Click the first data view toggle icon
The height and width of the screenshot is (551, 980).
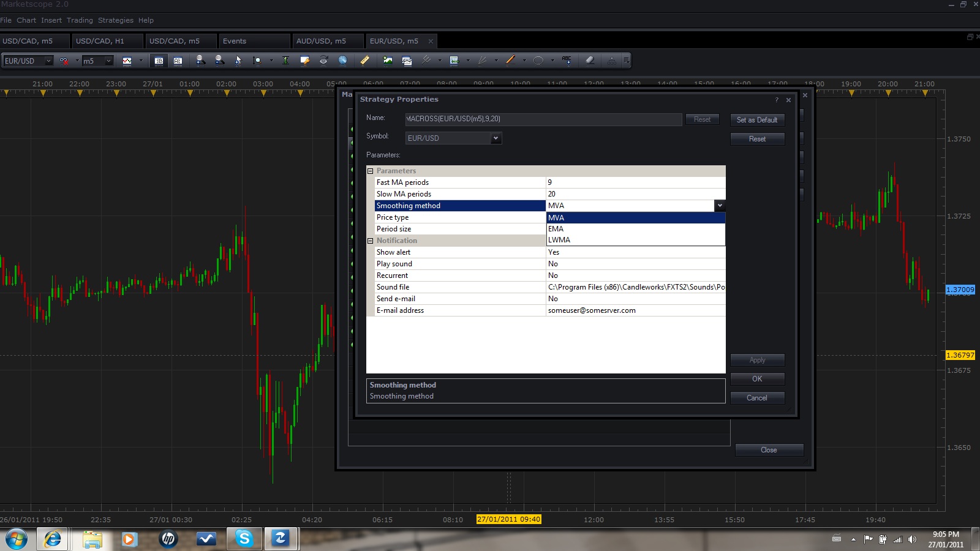(x=159, y=61)
